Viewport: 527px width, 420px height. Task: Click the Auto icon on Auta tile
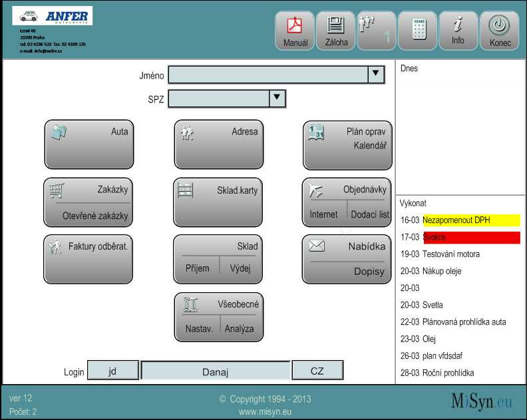(x=59, y=132)
